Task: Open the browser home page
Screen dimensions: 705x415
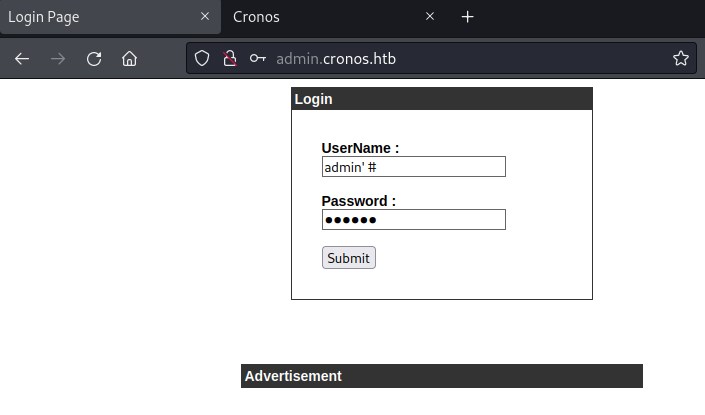Action: (x=129, y=59)
